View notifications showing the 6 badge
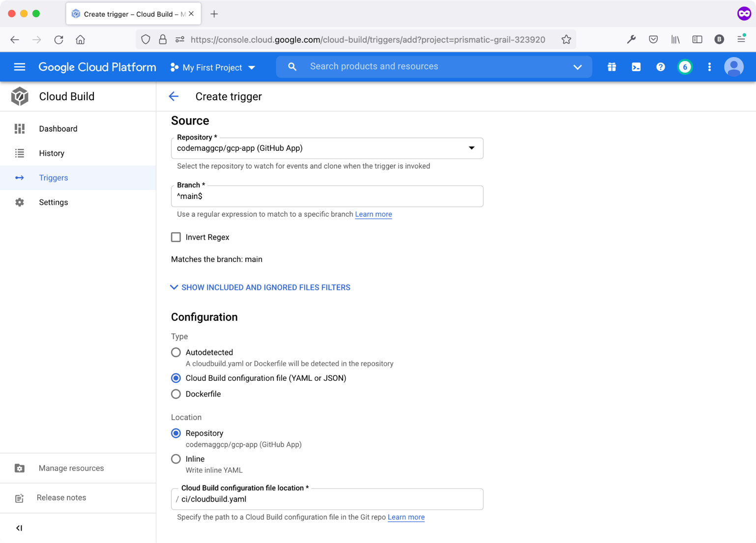The image size is (756, 543). tap(685, 67)
